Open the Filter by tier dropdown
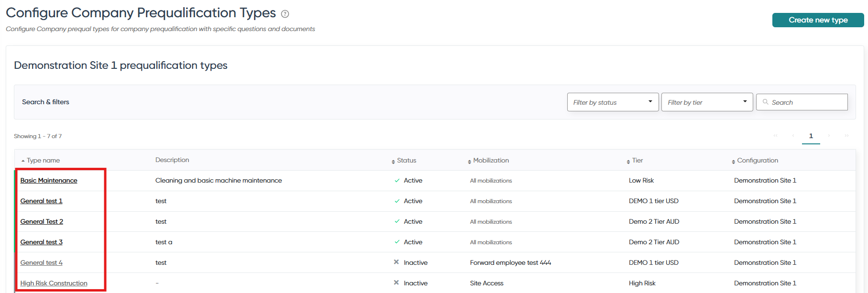 coord(707,102)
